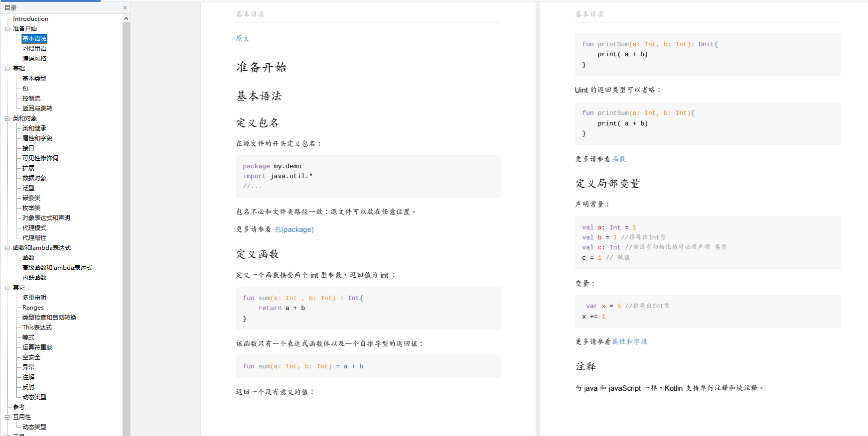Viewport: 868px width, 436px height.
Task: Select 反射 chapter
Action: (28, 387)
